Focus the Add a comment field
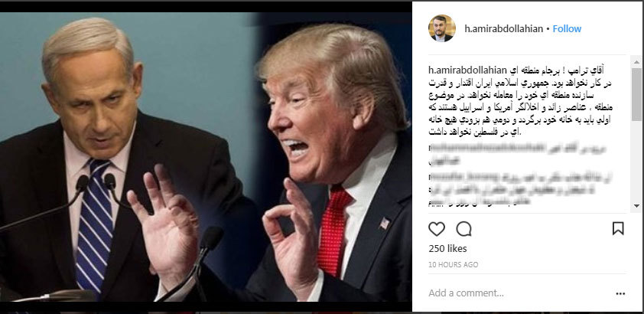This screenshot has width=644, height=314. 519,293
